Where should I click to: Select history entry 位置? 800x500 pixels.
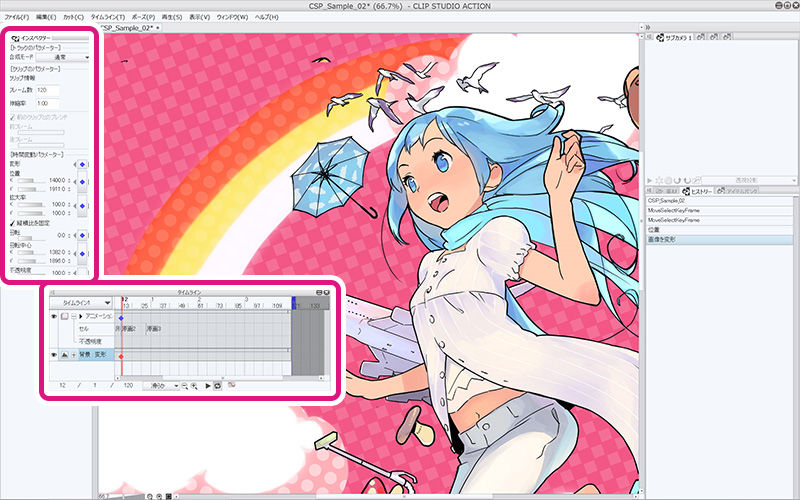coord(720,230)
